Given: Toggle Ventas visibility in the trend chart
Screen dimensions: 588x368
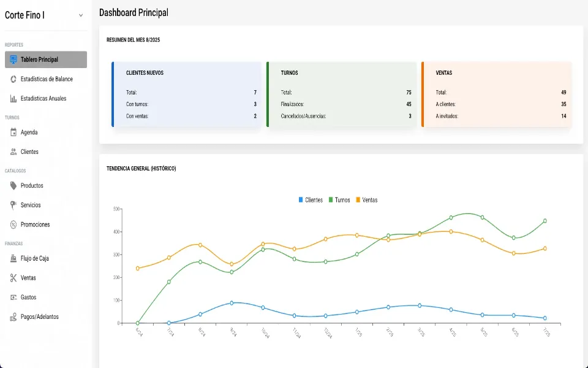Looking at the screenshot, I should pos(367,199).
